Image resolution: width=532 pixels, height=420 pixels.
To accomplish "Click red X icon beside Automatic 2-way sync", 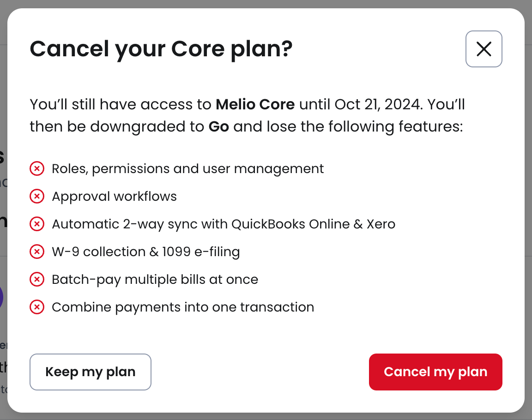I will tap(37, 224).
